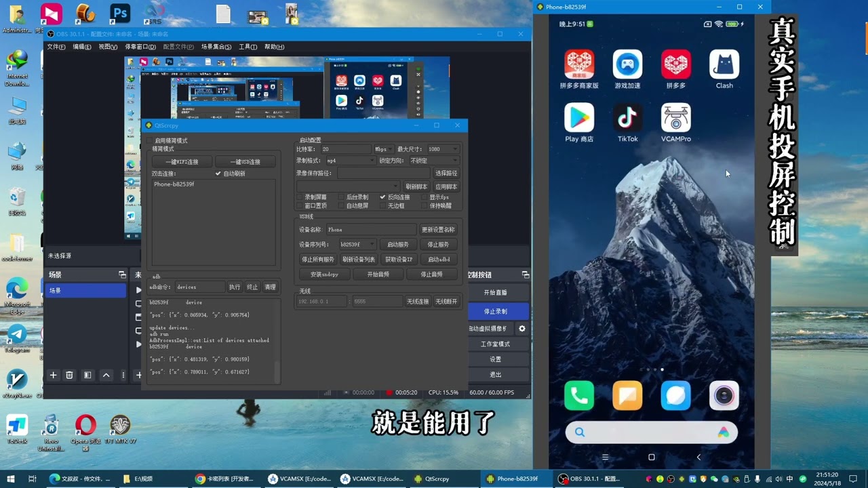Viewport: 868px width, 488px height.
Task: Open the blue Messages dock app
Action: click(676, 396)
